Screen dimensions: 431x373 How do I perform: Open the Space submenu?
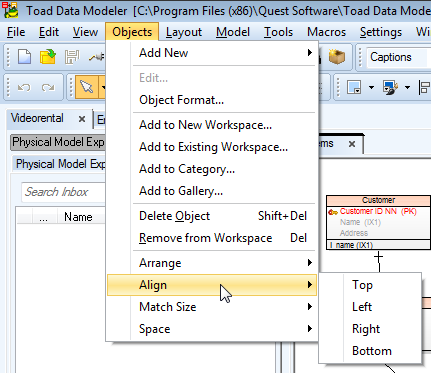[x=211, y=329]
